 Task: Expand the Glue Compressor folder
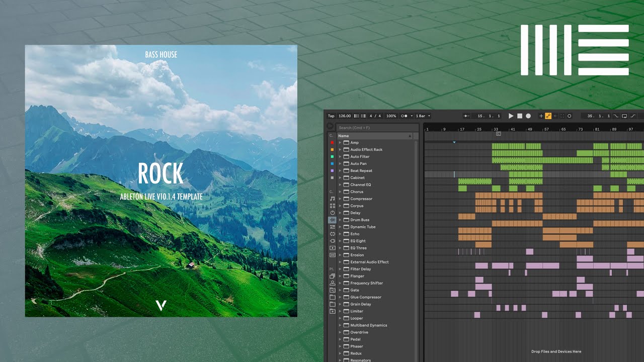point(340,297)
